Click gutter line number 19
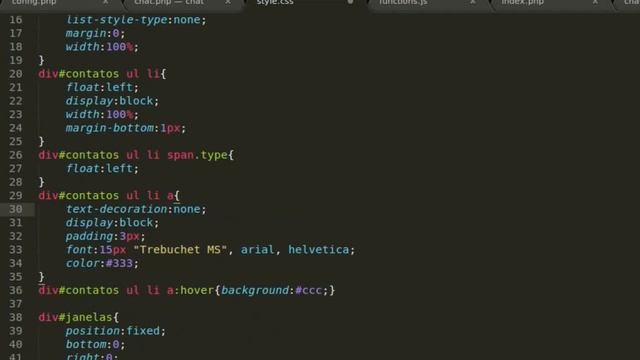The image size is (640, 360). pos(16,60)
